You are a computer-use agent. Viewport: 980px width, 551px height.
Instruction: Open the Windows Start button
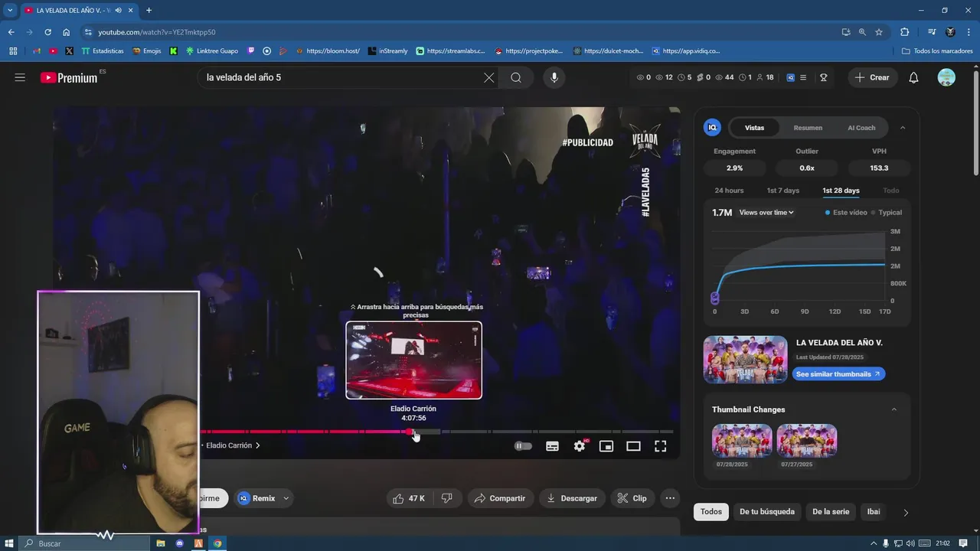[x=9, y=543]
